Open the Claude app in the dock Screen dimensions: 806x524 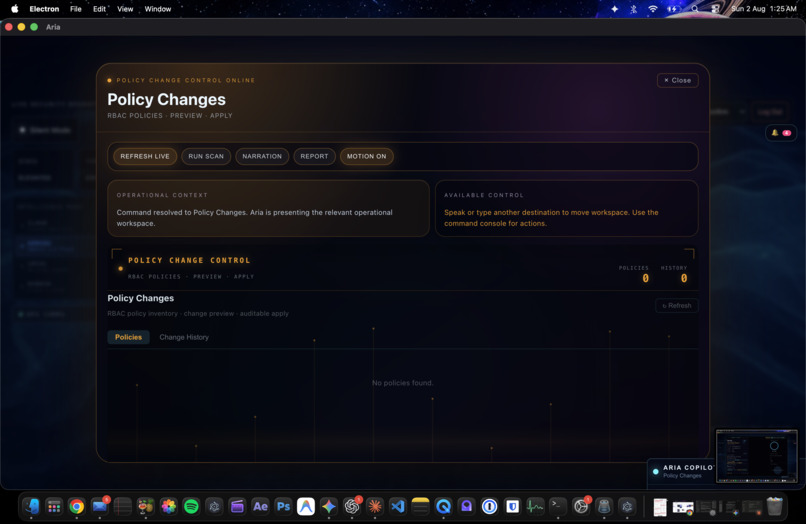click(375, 507)
